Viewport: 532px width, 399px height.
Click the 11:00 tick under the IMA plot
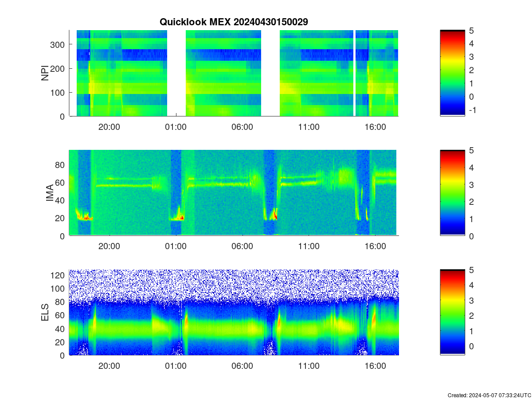[309, 246]
